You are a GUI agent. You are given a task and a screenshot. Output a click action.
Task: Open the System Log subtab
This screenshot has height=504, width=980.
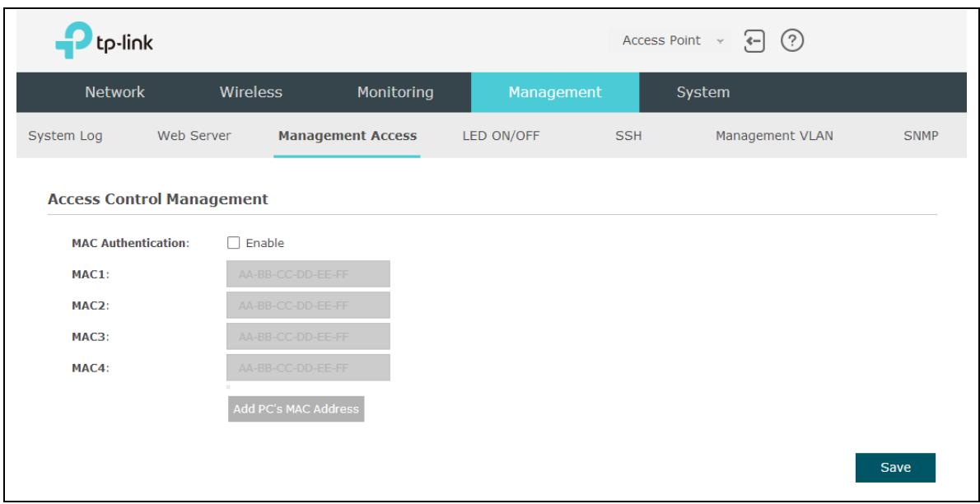(65, 136)
